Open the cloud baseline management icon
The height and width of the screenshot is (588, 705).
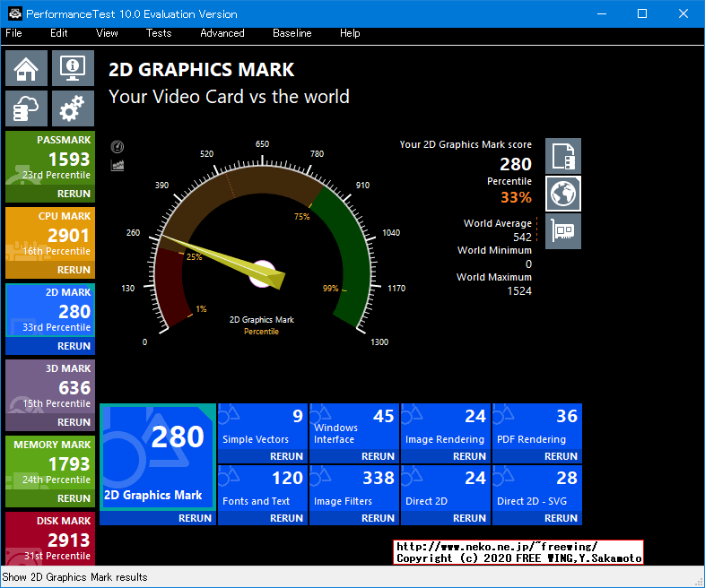click(x=26, y=108)
